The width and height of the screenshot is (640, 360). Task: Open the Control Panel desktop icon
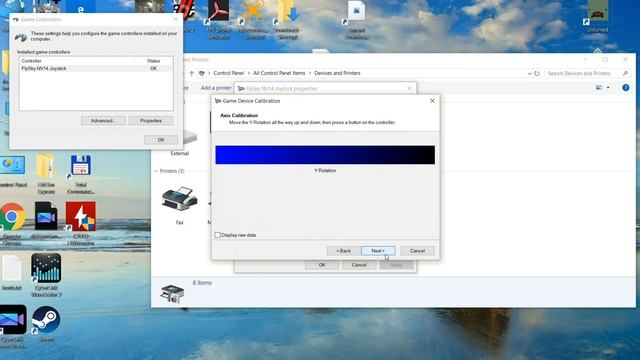click(x=12, y=165)
